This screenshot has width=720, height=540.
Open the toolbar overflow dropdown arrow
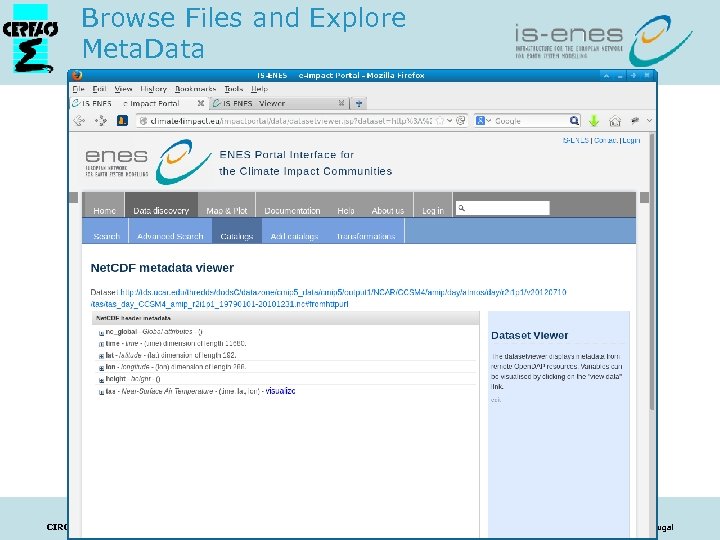click(649, 120)
